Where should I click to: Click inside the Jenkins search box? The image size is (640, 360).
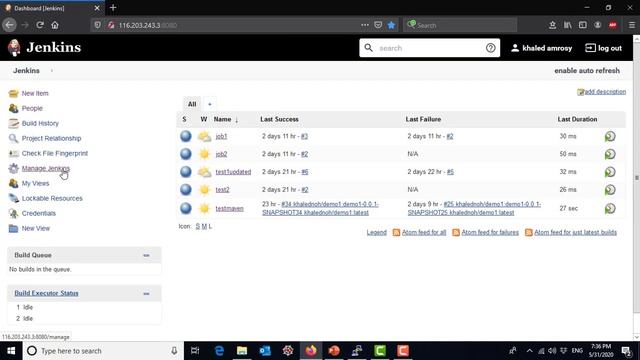pos(429,48)
